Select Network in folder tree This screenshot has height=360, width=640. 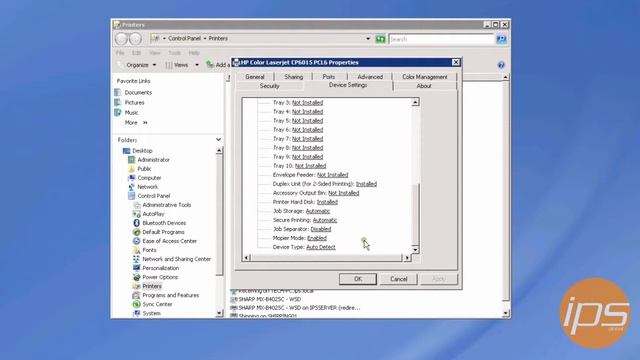147,187
